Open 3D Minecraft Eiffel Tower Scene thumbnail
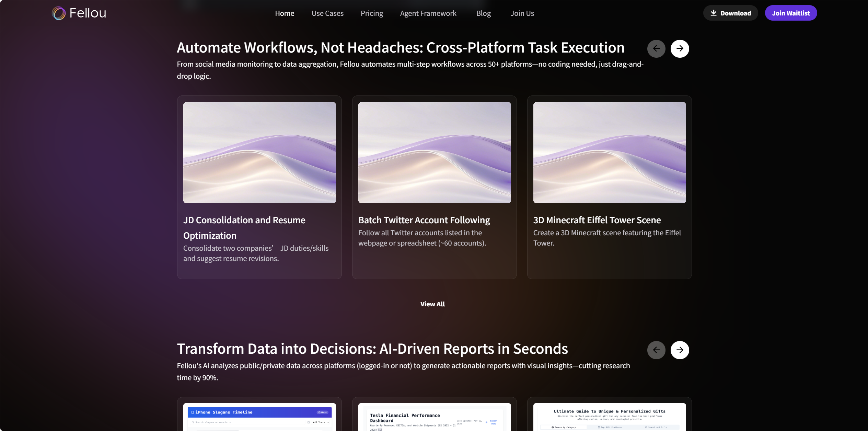Screen dimensions: 868x431 (x=610, y=152)
